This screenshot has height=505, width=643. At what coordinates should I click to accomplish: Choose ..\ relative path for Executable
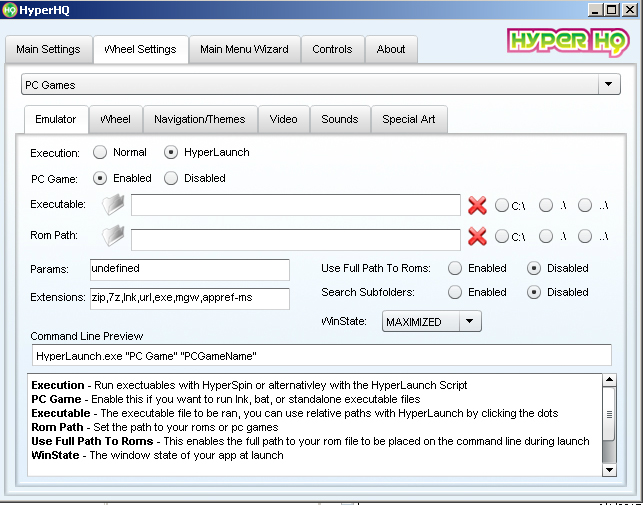pos(585,205)
